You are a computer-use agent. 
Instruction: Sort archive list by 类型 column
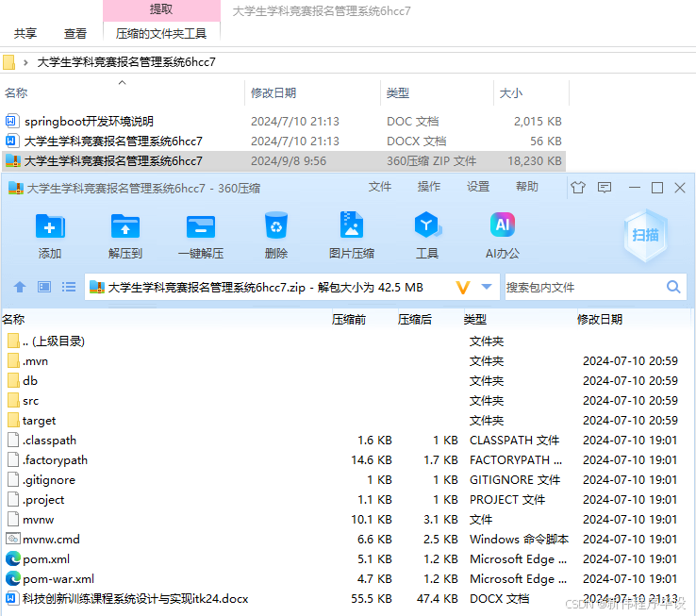[x=475, y=320]
